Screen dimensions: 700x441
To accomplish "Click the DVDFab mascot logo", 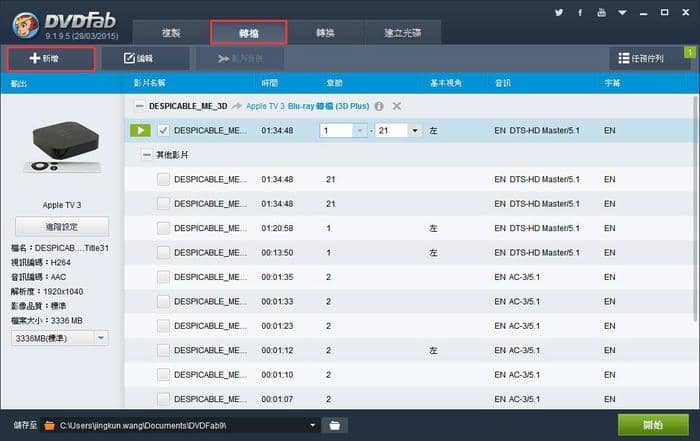I will click(25, 25).
